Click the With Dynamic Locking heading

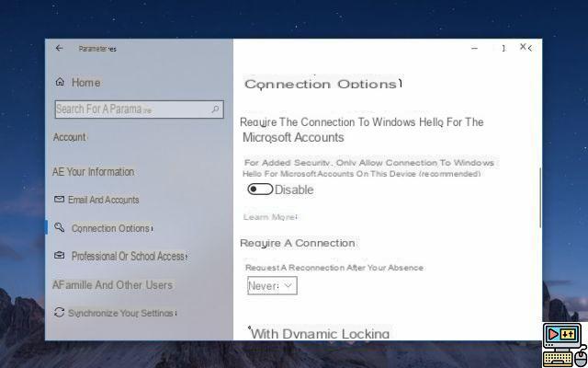(x=320, y=333)
